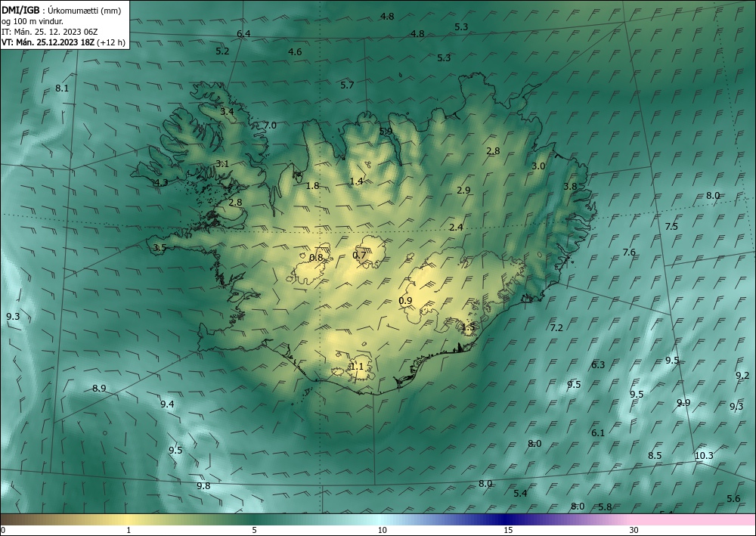The image size is (756, 536).
Task: Click the 7.0 value on the map
Action: (x=270, y=125)
